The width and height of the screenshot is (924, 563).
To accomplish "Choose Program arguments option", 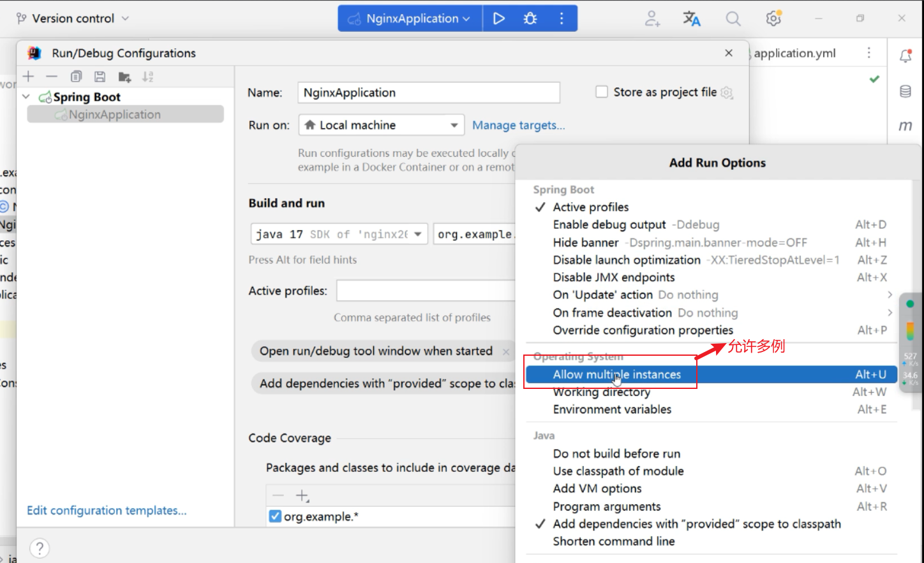I will pyautogui.click(x=712, y=506).
